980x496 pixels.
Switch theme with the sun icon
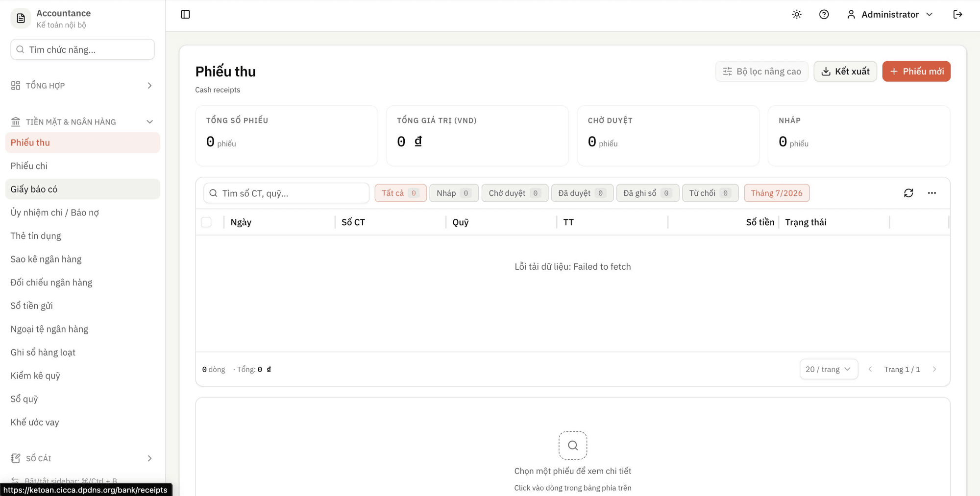tap(797, 15)
